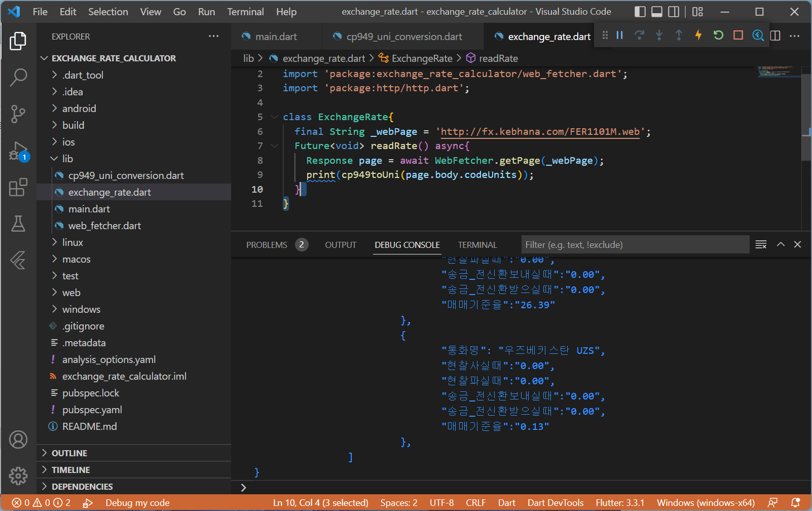The image size is (812, 511).
Task: Stop the debug session
Action: (738, 35)
